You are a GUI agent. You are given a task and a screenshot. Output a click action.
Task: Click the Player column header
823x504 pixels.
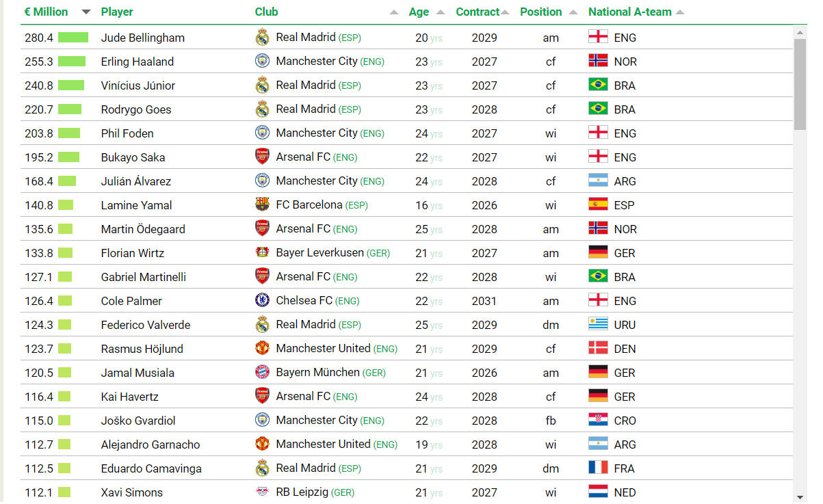(117, 12)
